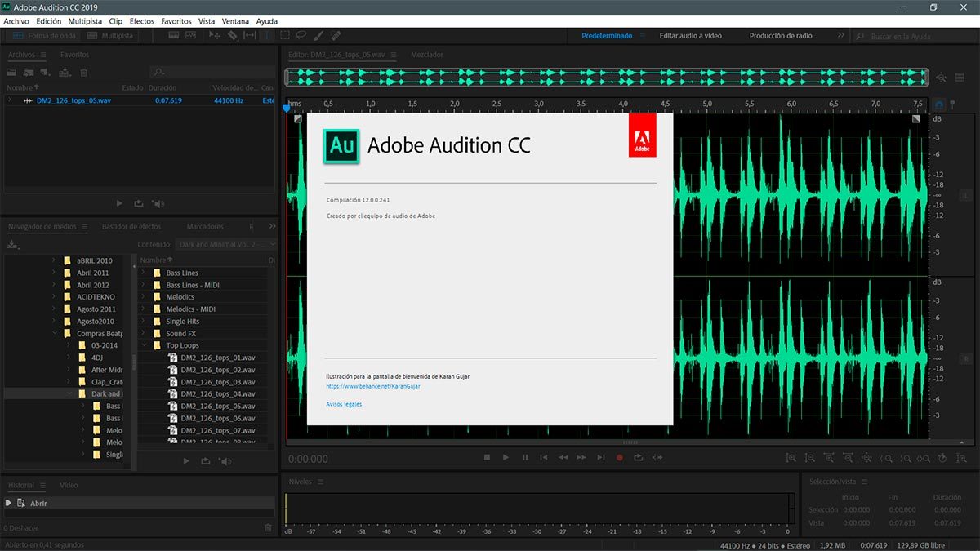Viewport: 980px width, 551px height.
Task: Open the Contenido dropdown in media browser
Action: click(x=226, y=244)
